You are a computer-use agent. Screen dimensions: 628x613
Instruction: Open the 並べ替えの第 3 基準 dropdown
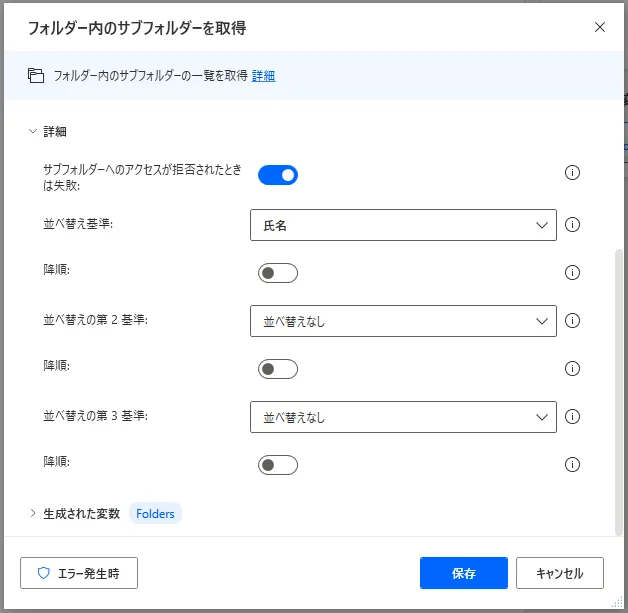pyautogui.click(x=402, y=417)
